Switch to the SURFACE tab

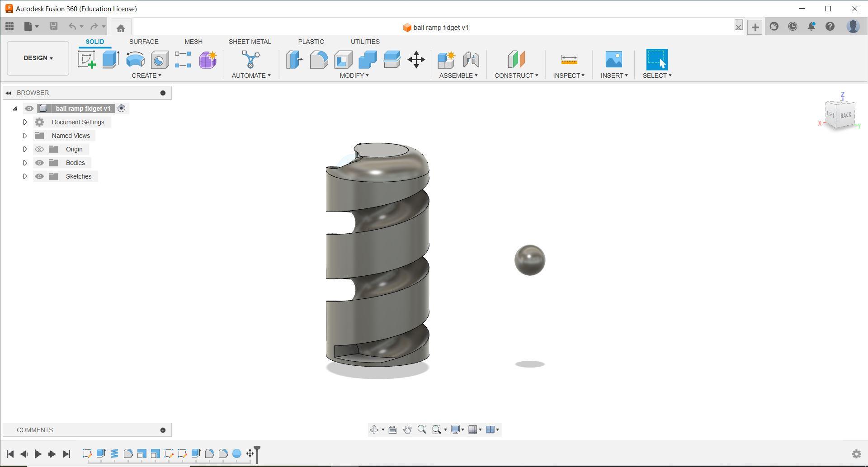click(144, 42)
